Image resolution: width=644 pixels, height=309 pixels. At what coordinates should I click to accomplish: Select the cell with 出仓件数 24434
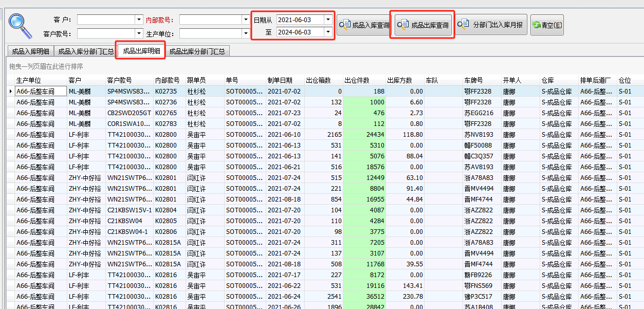(364, 134)
